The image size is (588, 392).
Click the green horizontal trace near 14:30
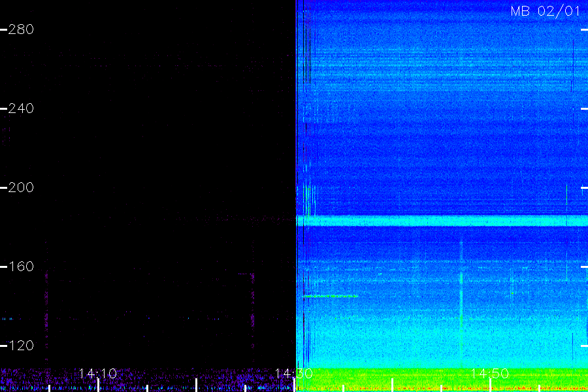pyautogui.click(x=331, y=297)
